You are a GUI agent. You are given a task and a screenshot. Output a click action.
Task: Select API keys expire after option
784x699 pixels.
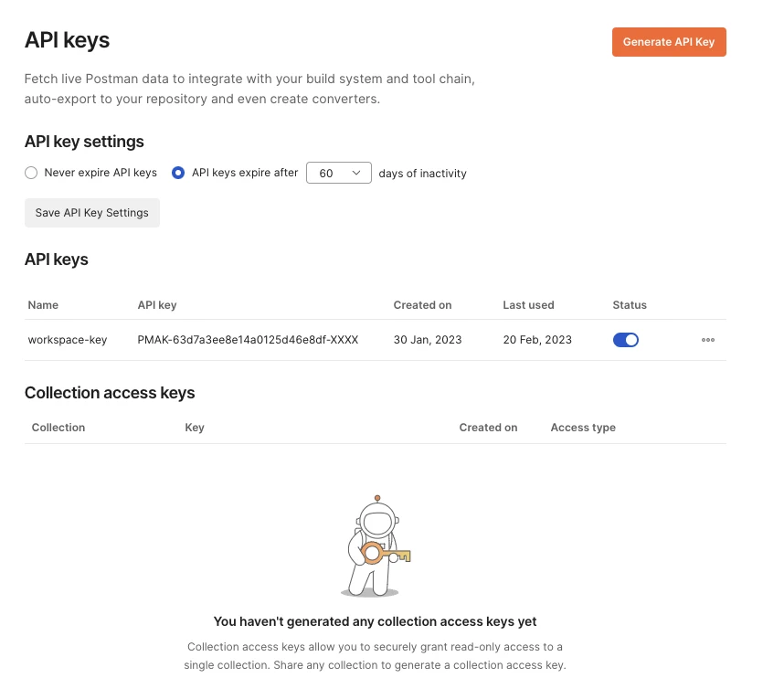click(x=178, y=173)
